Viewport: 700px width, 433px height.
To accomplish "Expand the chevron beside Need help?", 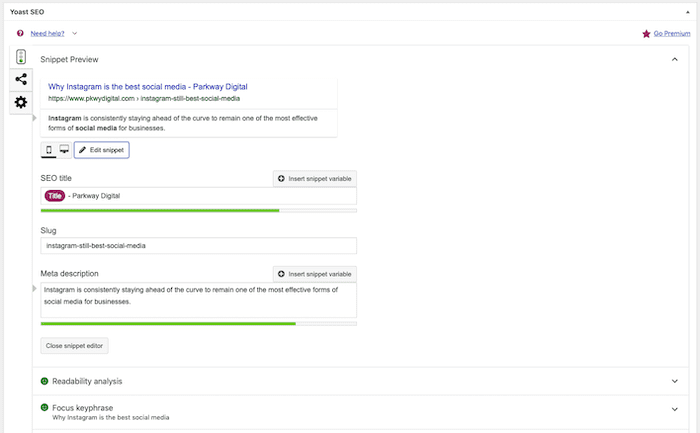I will click(75, 33).
